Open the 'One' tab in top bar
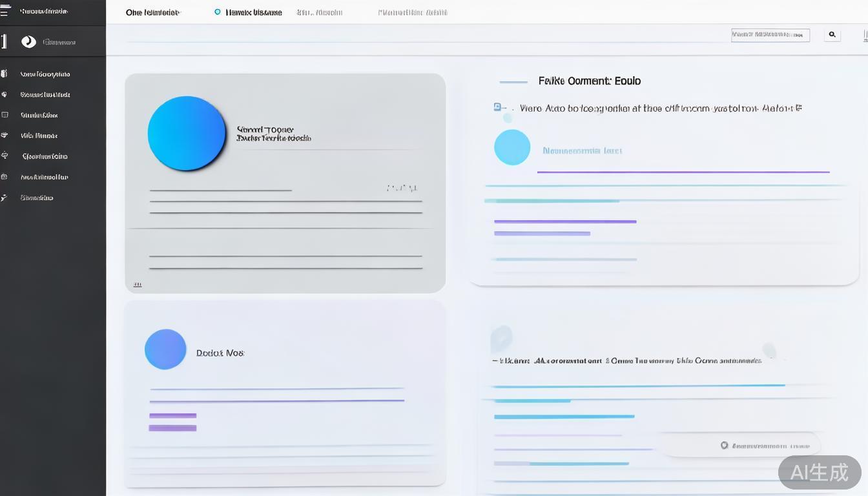 pyautogui.click(x=152, y=13)
